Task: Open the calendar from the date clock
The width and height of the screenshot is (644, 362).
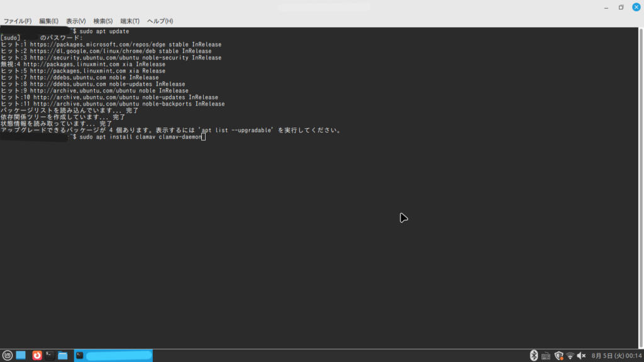Action: pos(616,356)
